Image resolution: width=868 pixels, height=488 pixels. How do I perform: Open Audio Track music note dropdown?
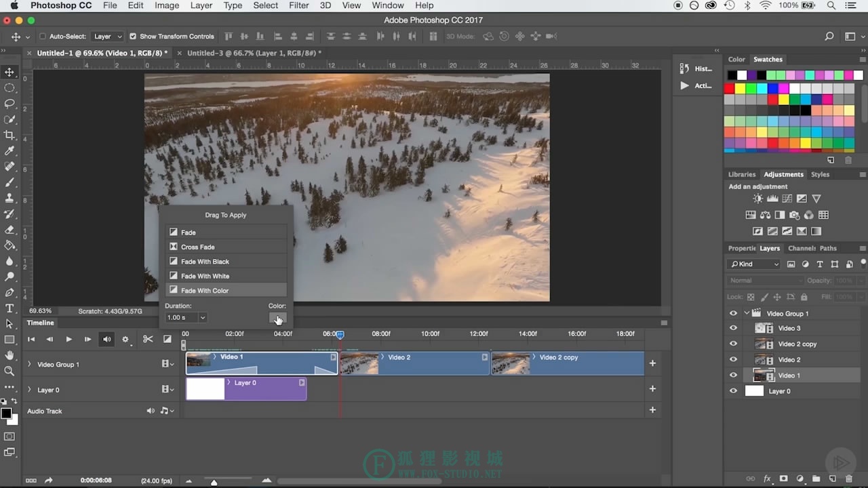click(167, 411)
